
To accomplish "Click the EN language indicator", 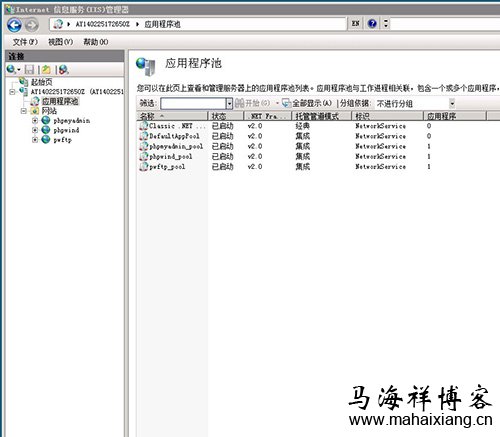I will [355, 23].
